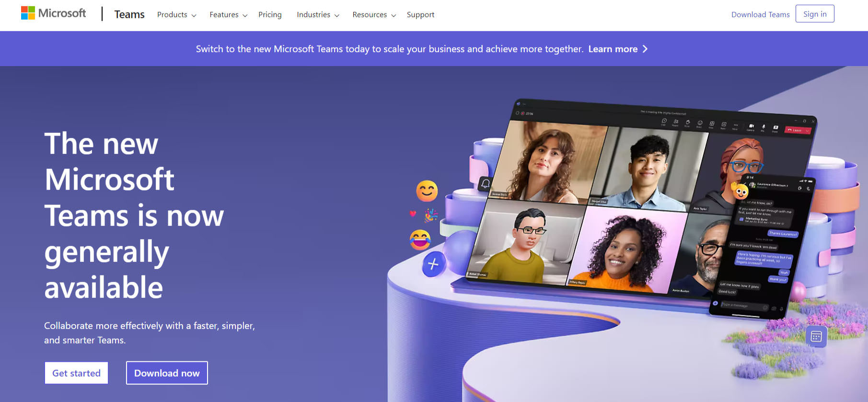Screen dimensions: 868x402
Task: Click the "Collaborate more effectively" description text
Action: click(150, 333)
